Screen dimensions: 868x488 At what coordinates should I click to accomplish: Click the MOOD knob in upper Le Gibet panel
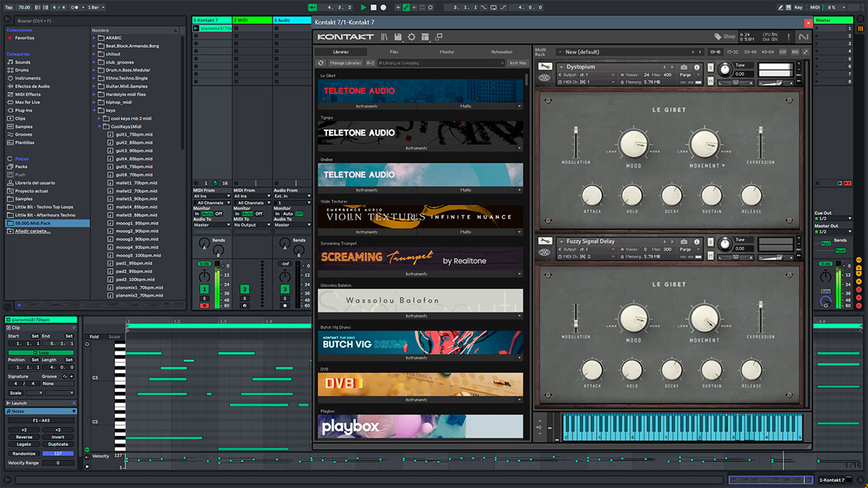[x=633, y=144]
